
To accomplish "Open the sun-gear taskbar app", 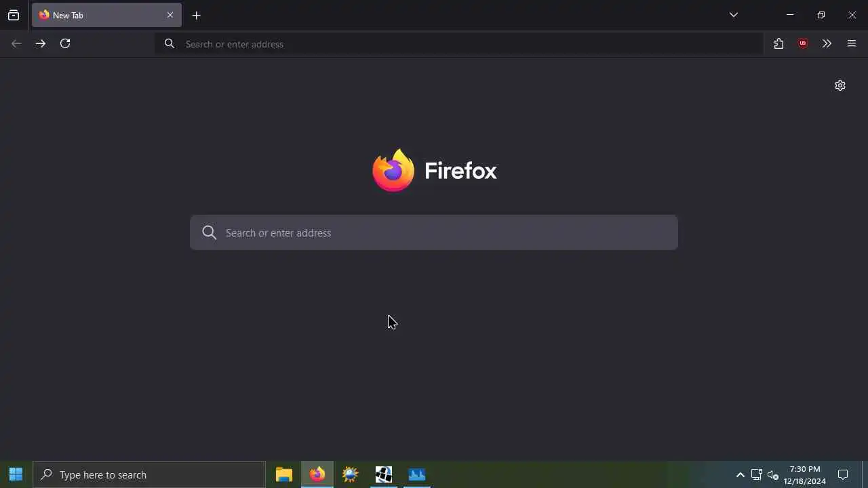I will pos(351,474).
